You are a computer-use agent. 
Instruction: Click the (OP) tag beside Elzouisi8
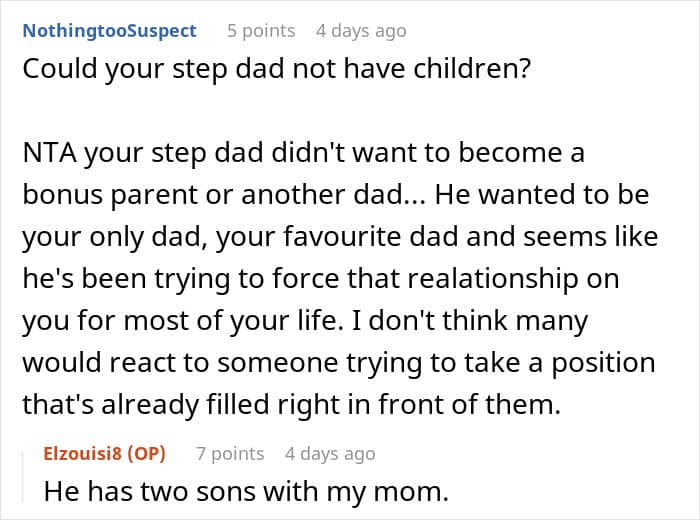click(147, 453)
